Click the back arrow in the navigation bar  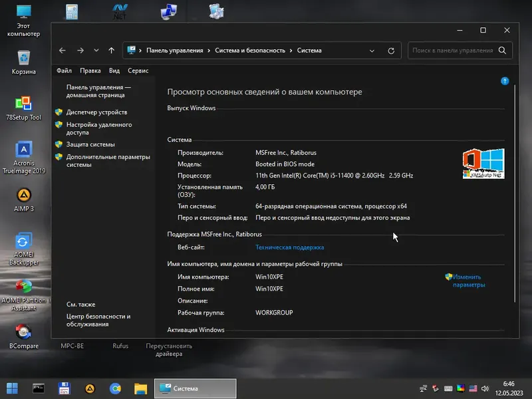click(62, 51)
